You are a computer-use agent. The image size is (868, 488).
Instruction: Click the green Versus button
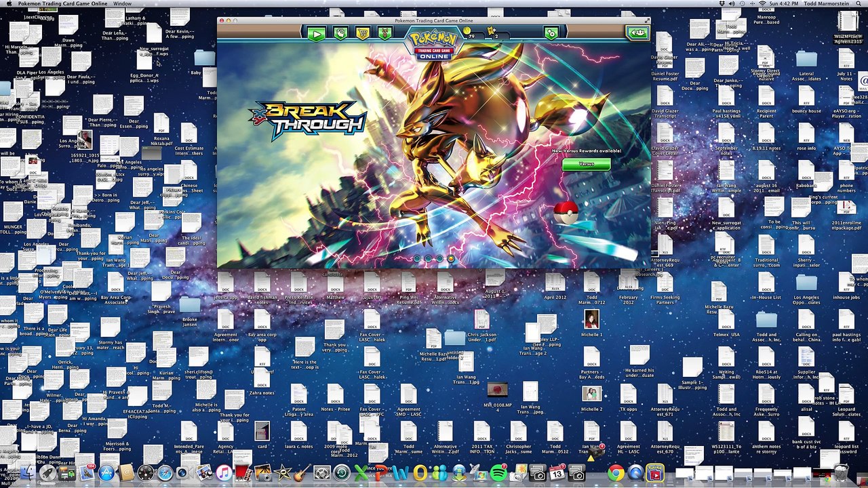click(x=586, y=164)
